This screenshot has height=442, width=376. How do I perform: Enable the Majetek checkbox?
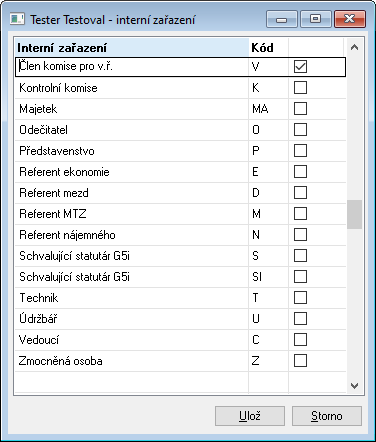[x=300, y=109]
